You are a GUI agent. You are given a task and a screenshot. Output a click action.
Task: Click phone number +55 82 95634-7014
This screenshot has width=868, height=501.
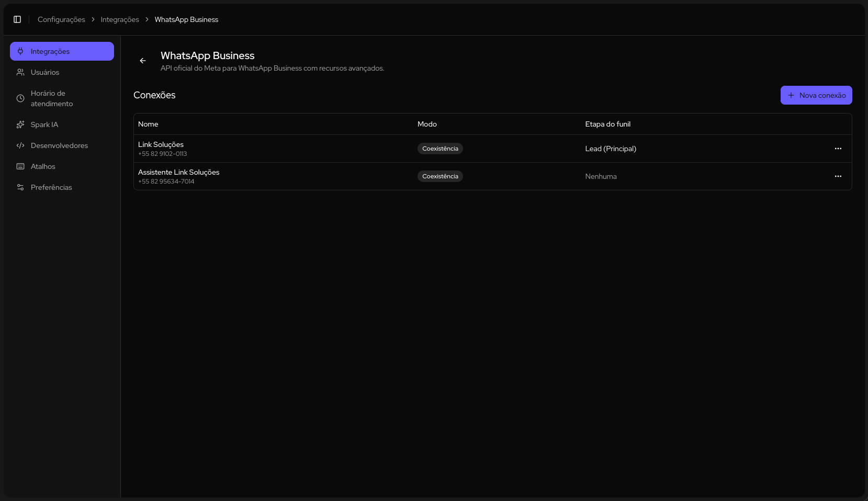pyautogui.click(x=166, y=181)
